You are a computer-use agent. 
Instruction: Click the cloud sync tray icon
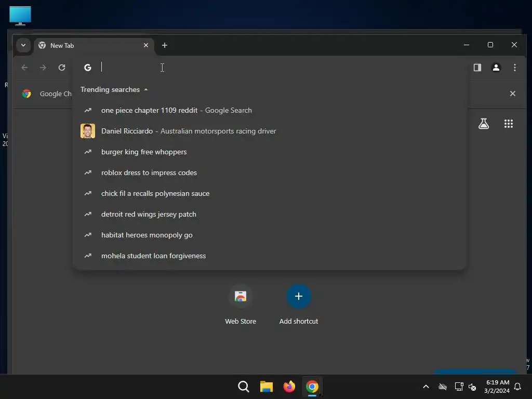[443, 387]
